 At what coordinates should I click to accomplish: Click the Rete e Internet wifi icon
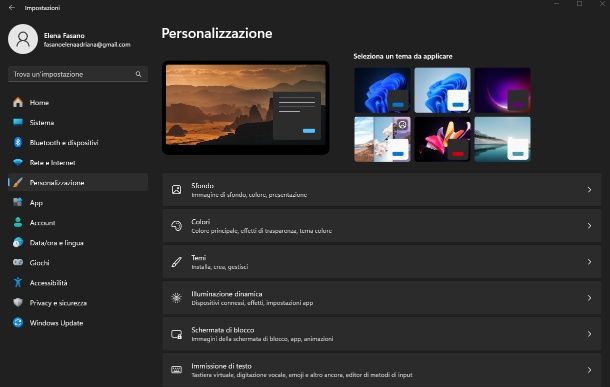tap(18, 163)
